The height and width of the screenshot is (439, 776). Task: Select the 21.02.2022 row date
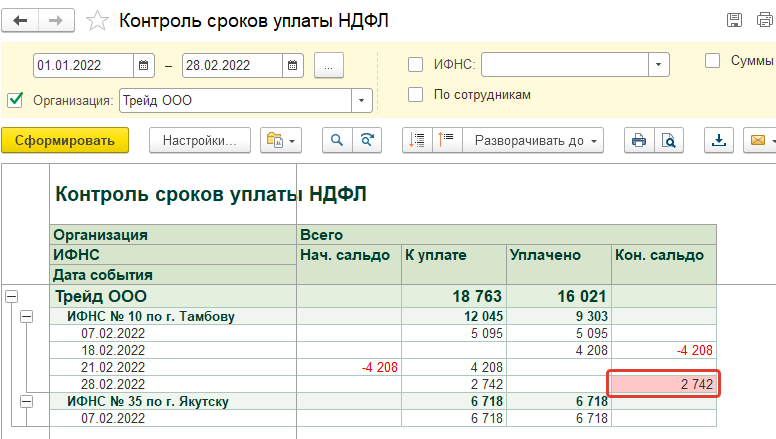113,367
